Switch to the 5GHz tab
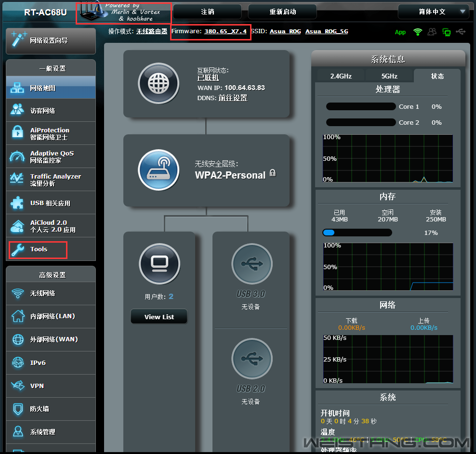 (x=389, y=76)
